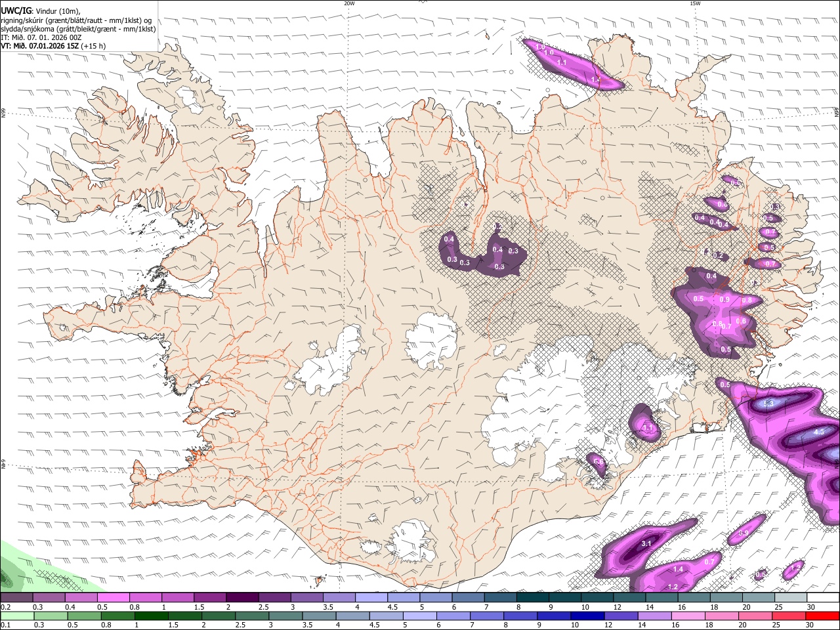
Task: Select the 0.3 swatch in the lower rain scale
Action: (x=51, y=616)
